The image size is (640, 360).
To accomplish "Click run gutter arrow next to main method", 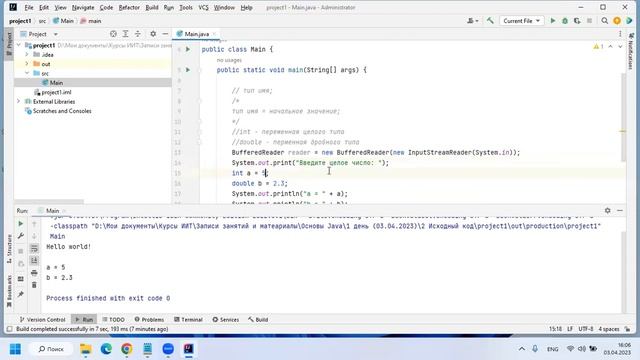I will [188, 70].
